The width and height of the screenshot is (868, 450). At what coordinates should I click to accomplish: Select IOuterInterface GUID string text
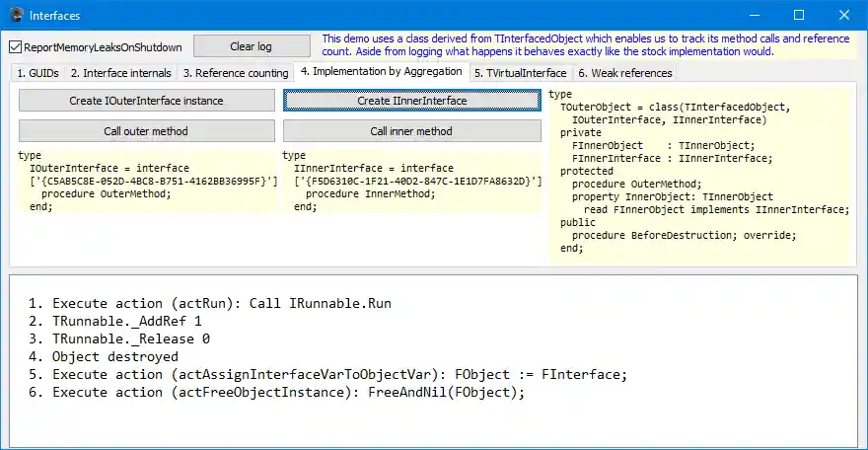pos(153,181)
